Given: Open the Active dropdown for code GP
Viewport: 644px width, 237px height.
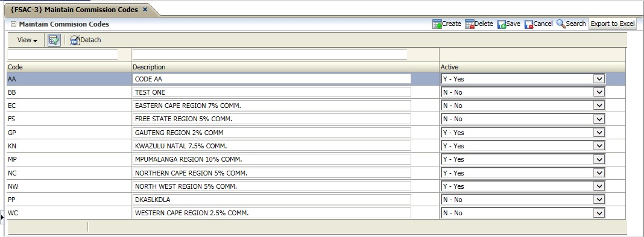Looking at the screenshot, I should click(599, 132).
